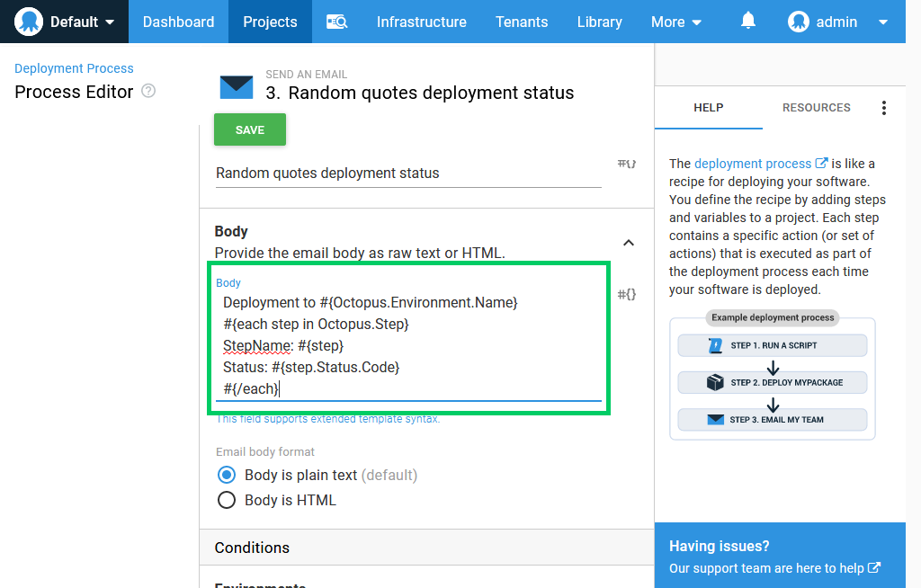Click the 'Having issues?' heading
Screen dimensions: 921x588
pos(719,546)
